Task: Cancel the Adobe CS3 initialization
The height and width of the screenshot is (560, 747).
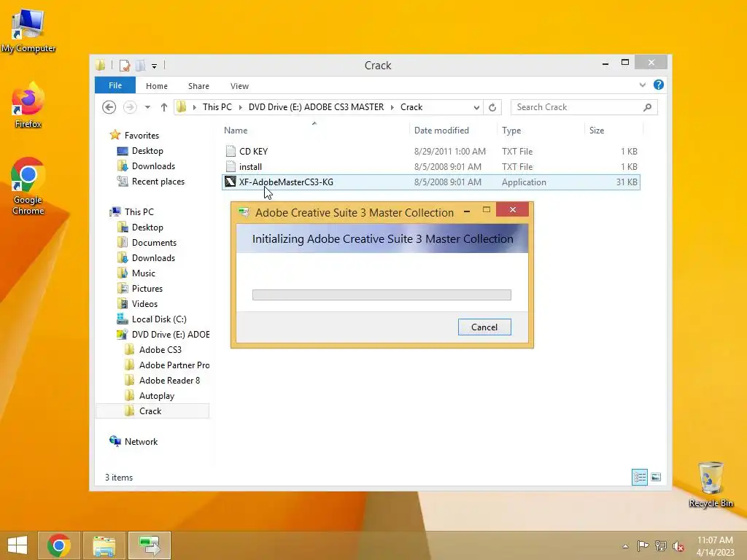Action: point(484,327)
